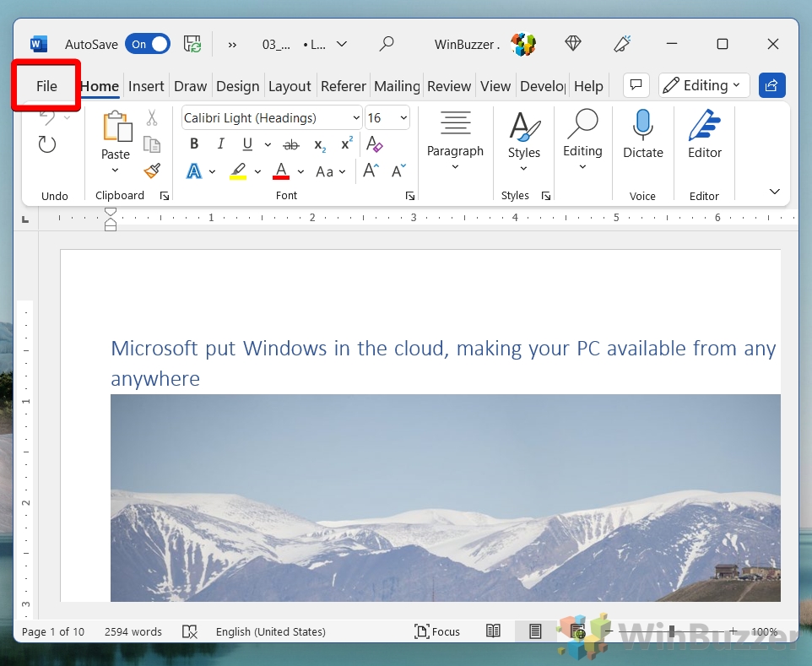Toggle Superscript formatting

pos(346,143)
